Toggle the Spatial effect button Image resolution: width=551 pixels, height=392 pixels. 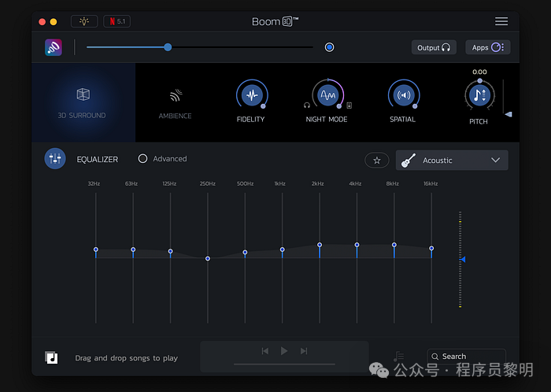(x=404, y=94)
